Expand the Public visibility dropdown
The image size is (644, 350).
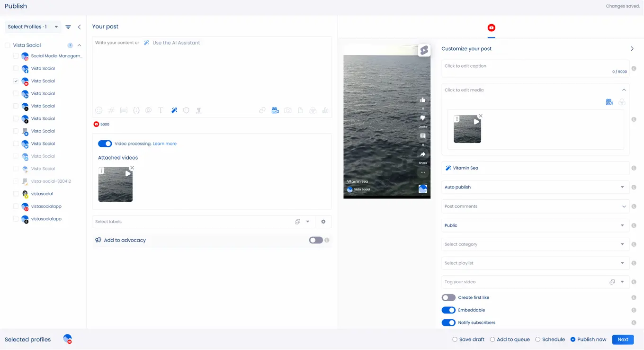[535, 225]
